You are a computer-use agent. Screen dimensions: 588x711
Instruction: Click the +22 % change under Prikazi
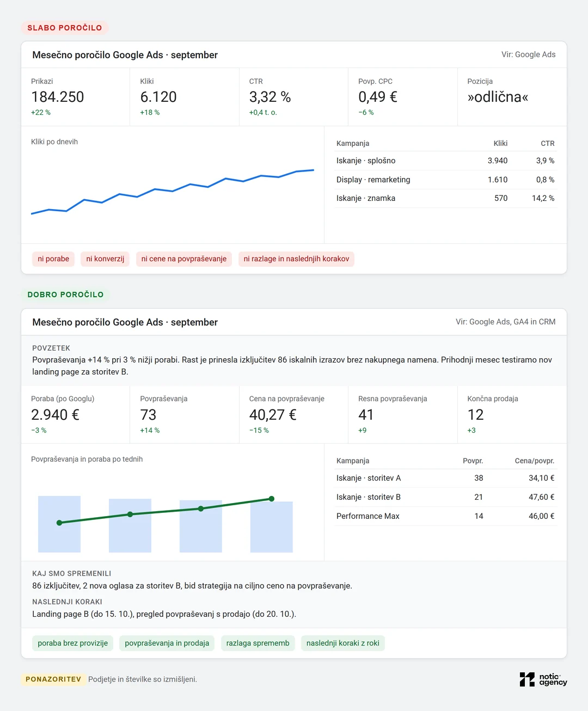pyautogui.click(x=41, y=113)
